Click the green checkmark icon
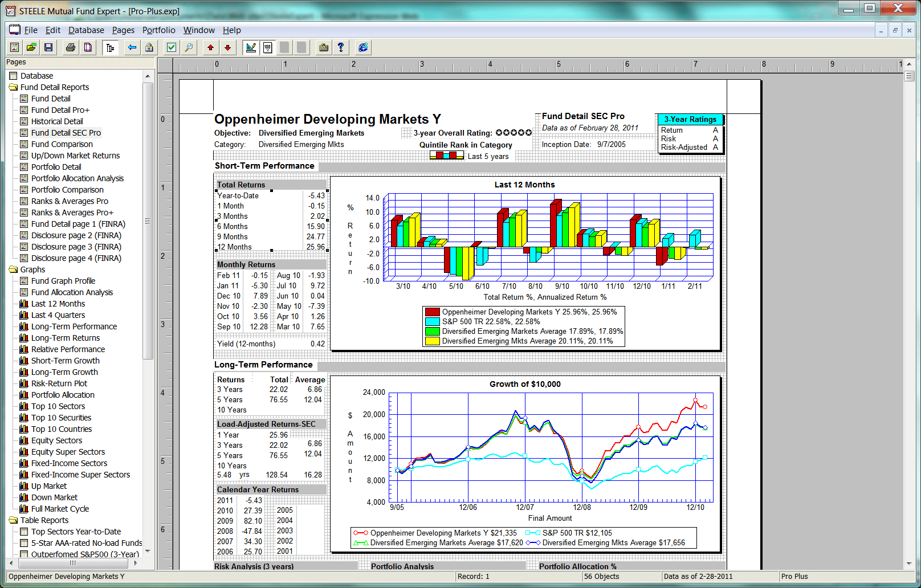The width and height of the screenshot is (921, 588). [x=172, y=48]
